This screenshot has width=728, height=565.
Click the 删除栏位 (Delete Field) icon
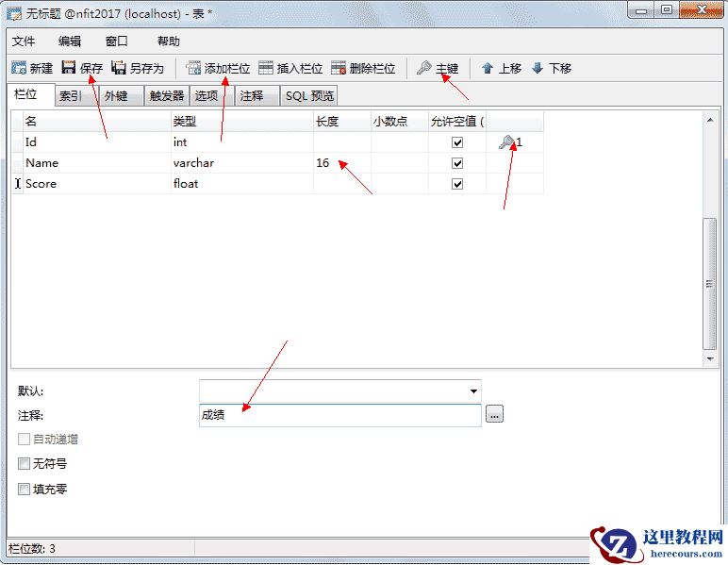click(x=339, y=68)
